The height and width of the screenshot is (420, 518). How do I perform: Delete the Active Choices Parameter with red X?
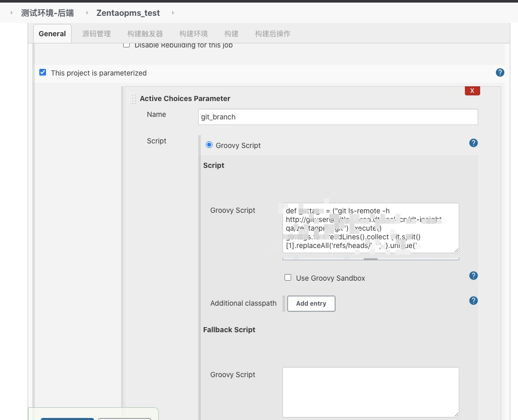click(472, 91)
